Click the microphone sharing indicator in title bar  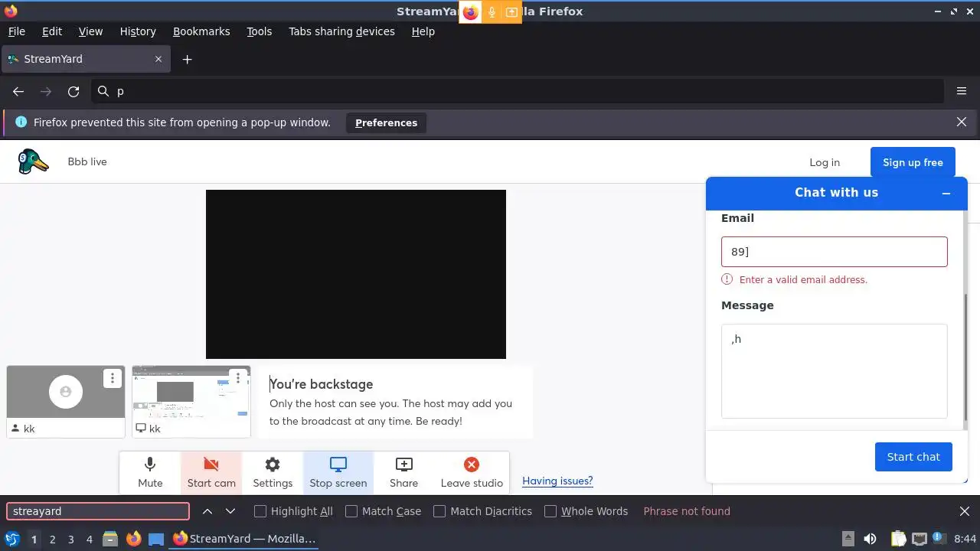coord(492,12)
